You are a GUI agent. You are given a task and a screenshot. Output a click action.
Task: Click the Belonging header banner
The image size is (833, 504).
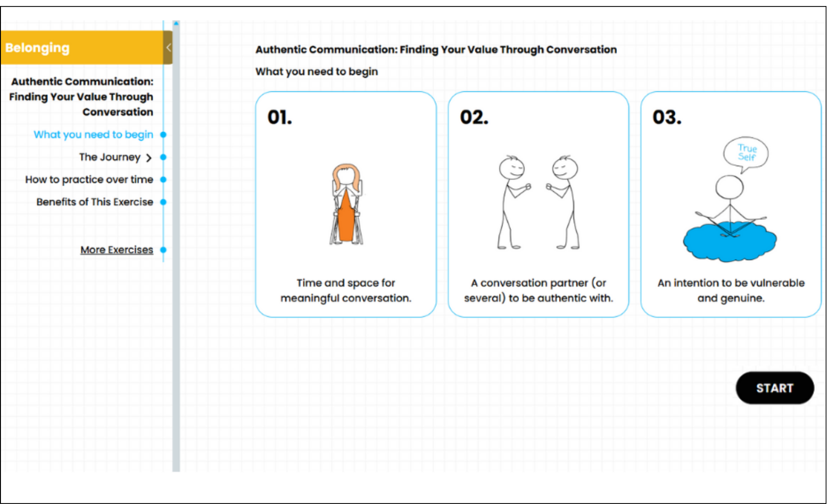(82, 48)
